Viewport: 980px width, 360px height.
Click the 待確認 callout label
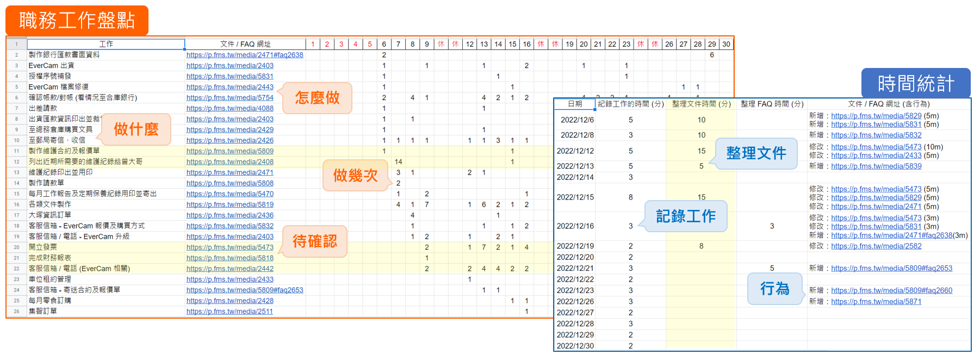314,241
